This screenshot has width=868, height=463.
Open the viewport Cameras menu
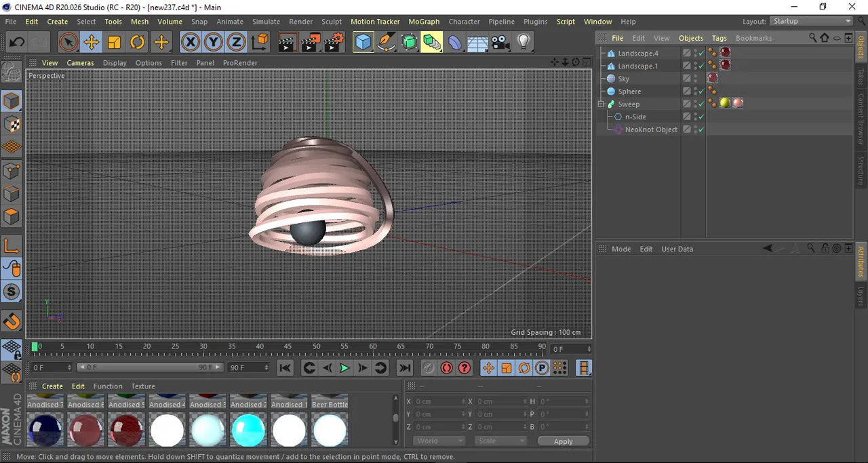[80, 62]
